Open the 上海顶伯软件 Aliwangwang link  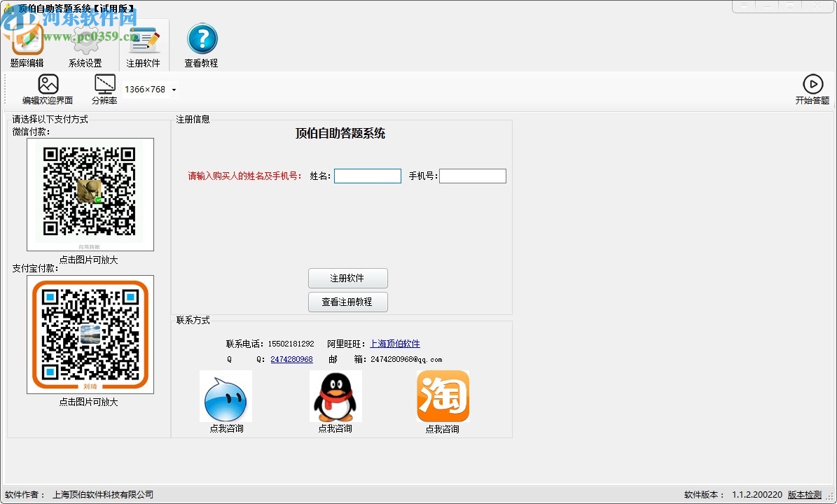394,344
